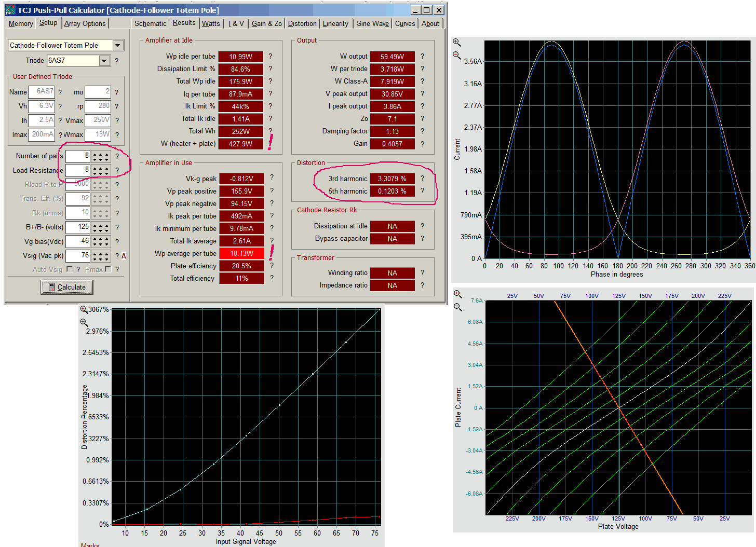Click the Number of pairs stepper arrows
The image size is (756, 547).
[x=101, y=156]
